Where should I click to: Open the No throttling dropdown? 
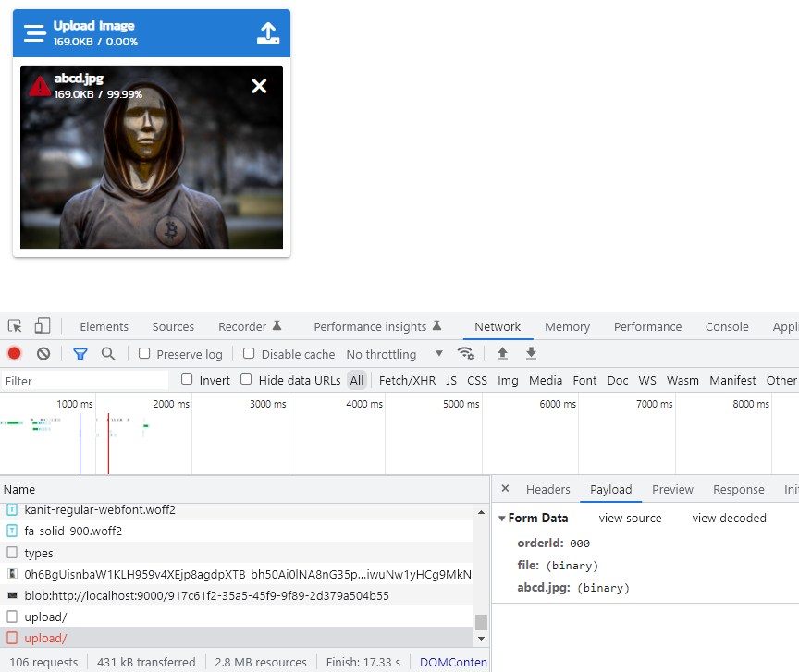click(382, 354)
